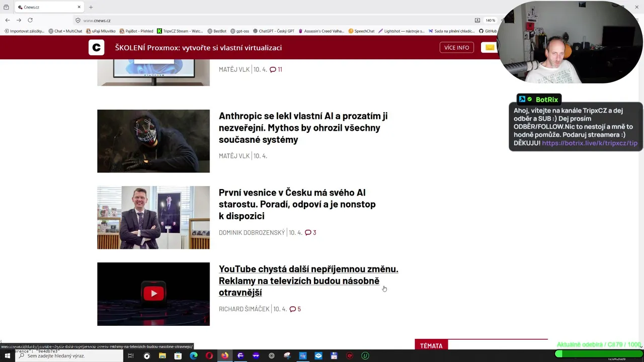Open the YouTube chystá další nepříjemnou změnu headline
Viewport: 644px width, 362px height.
(x=308, y=281)
